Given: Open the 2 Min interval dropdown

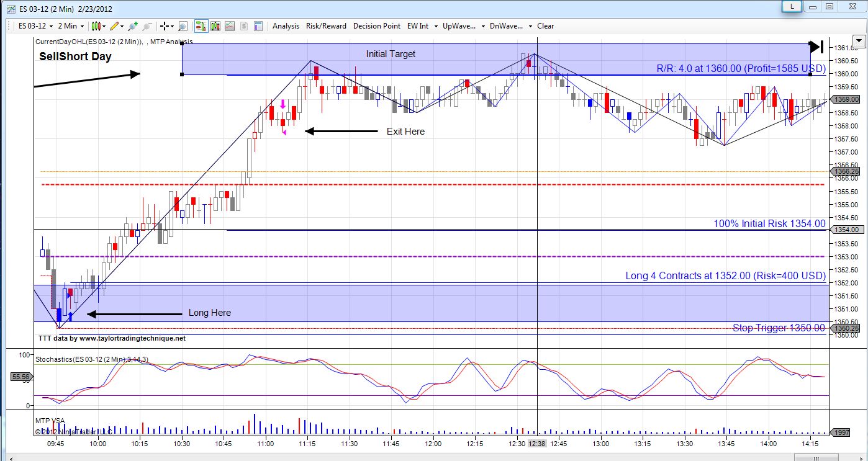Looking at the screenshot, I should pyautogui.click(x=70, y=26).
